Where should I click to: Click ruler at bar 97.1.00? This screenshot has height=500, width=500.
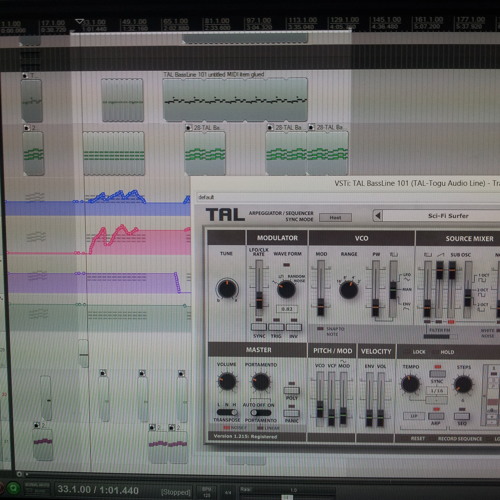pyautogui.click(x=259, y=23)
